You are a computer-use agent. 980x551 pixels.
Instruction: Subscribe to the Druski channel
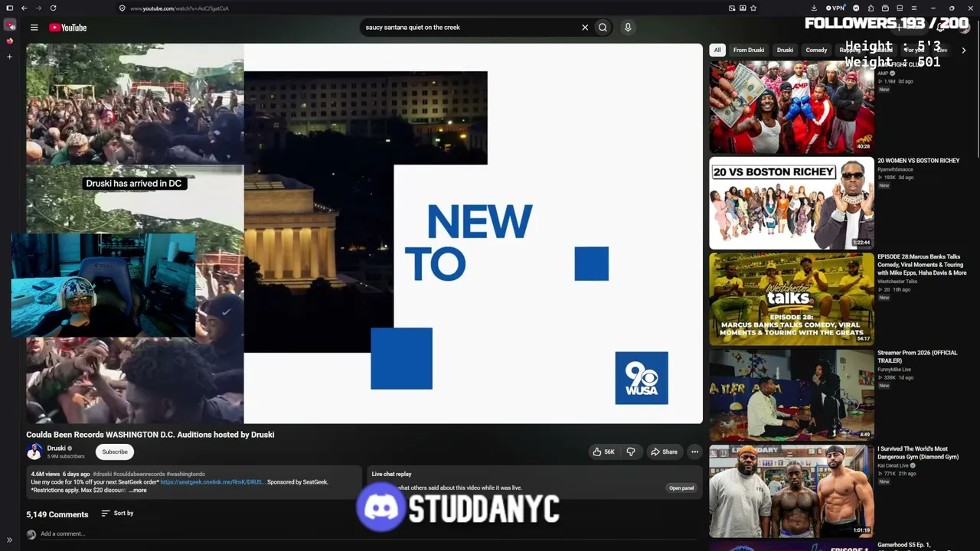[x=115, y=452]
